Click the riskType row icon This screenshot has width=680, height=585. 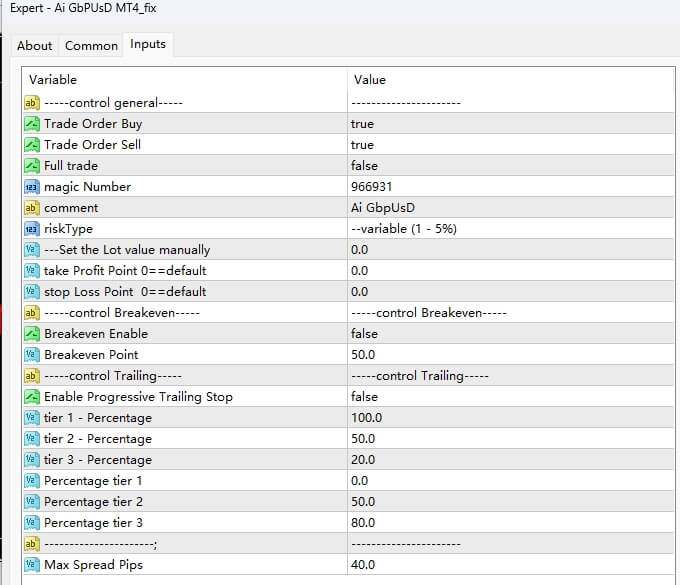31,229
